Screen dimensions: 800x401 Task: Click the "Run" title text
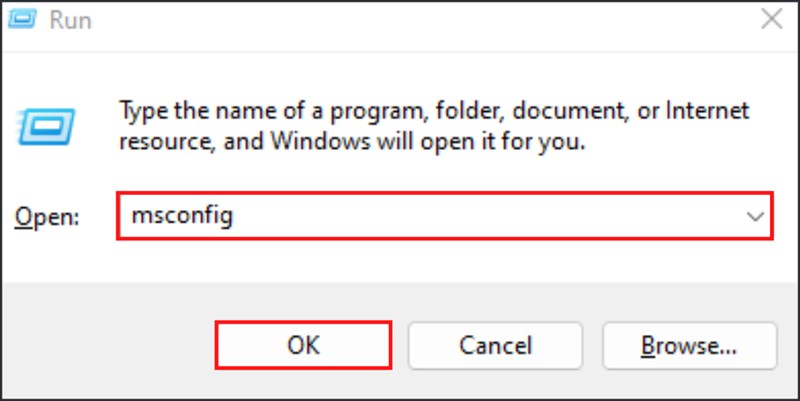point(70,20)
